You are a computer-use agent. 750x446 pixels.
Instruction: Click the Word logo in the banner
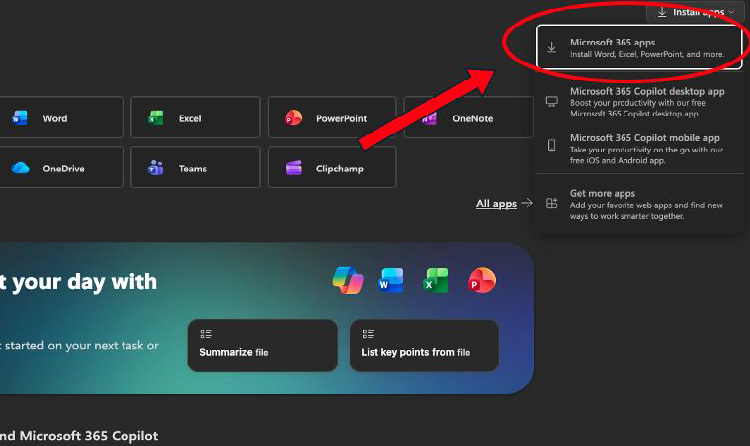click(391, 280)
